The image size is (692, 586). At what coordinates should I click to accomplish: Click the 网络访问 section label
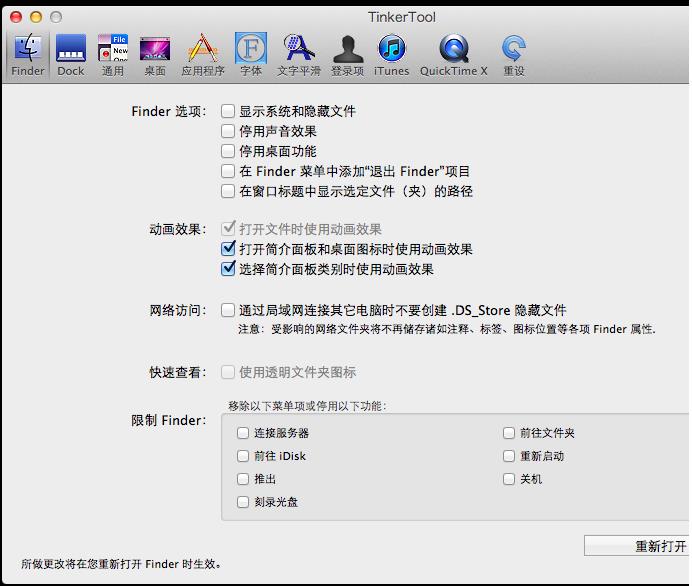click(x=177, y=310)
